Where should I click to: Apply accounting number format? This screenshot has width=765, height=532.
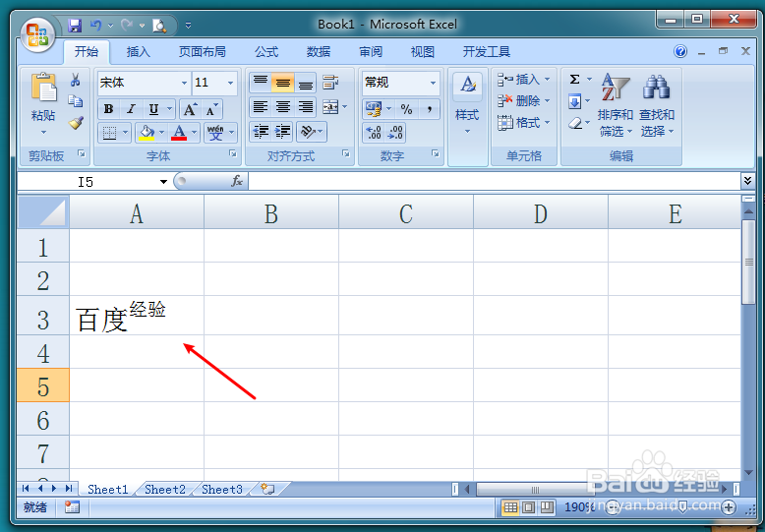tap(374, 109)
